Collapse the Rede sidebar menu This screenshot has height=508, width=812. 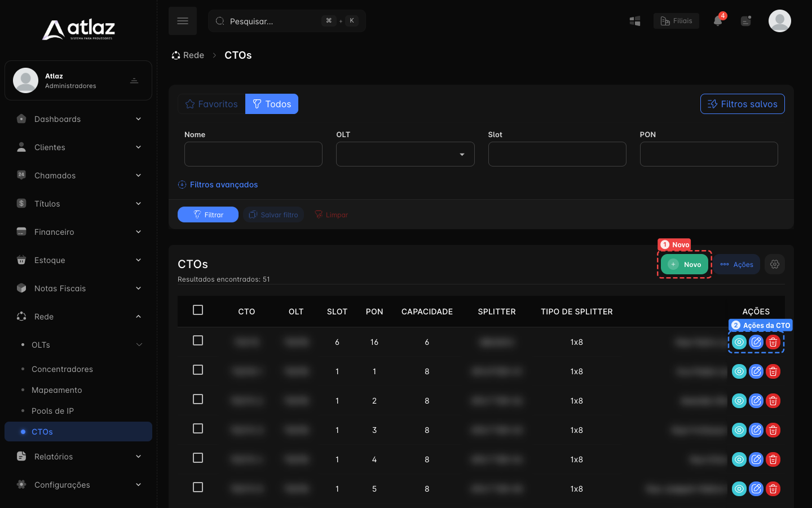click(78, 317)
